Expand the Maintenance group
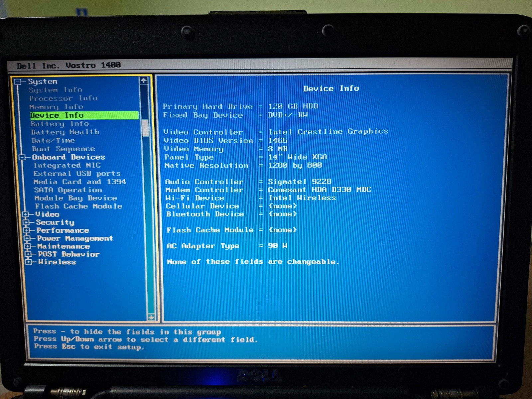Viewport: 532px width, 399px height. tap(28, 246)
